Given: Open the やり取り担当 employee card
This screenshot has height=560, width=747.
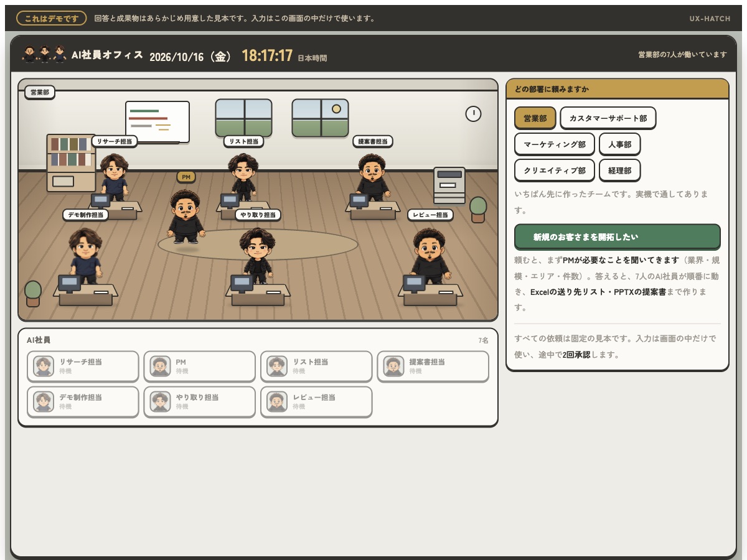Looking at the screenshot, I should coord(199,402).
